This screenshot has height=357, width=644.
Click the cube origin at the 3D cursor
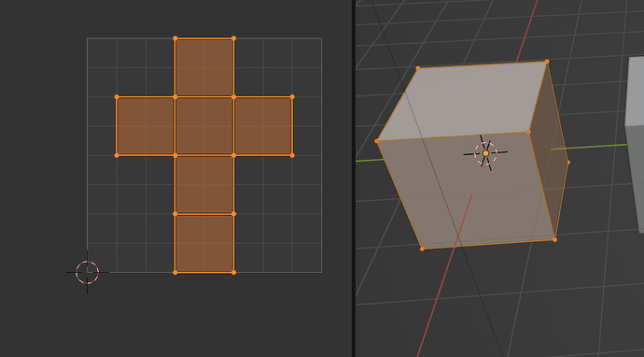tap(486, 153)
